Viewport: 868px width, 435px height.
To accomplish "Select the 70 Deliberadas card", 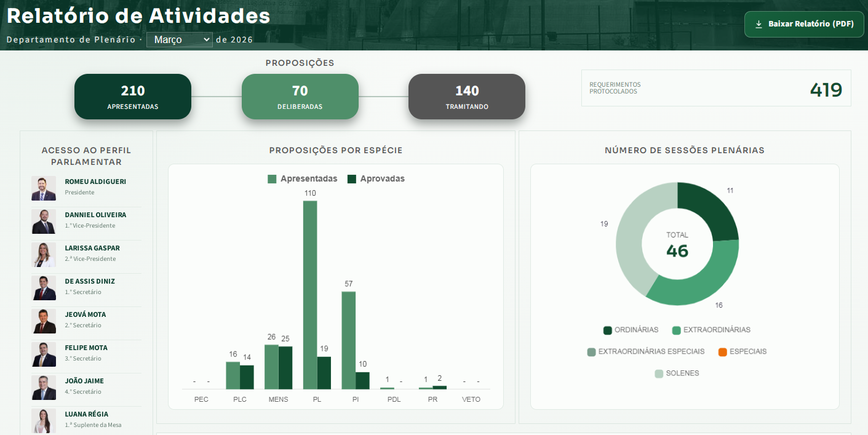I will (300, 97).
